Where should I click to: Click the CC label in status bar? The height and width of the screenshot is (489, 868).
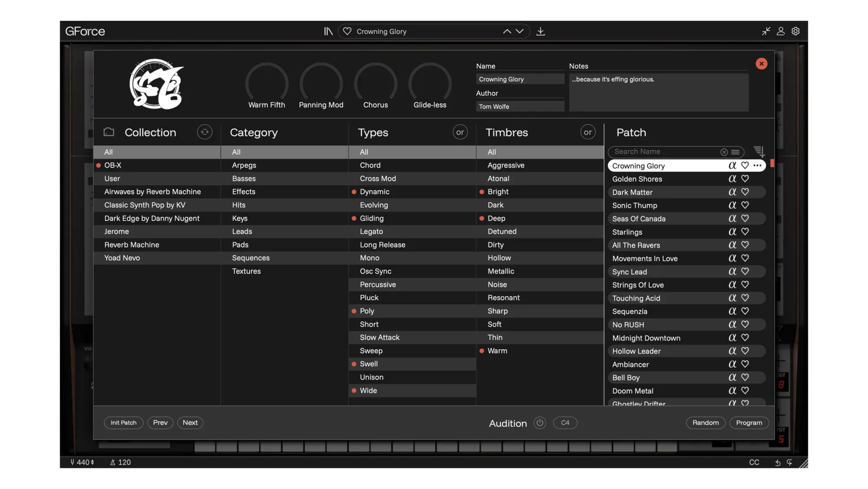click(754, 463)
